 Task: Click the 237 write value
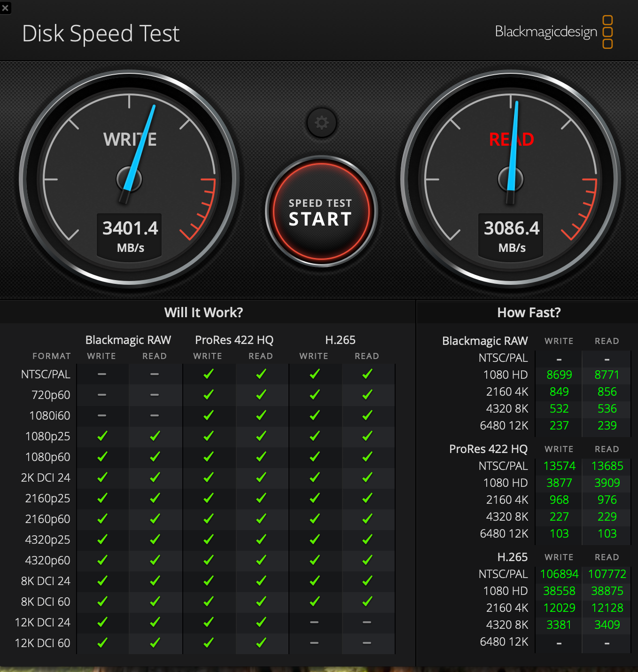(559, 426)
